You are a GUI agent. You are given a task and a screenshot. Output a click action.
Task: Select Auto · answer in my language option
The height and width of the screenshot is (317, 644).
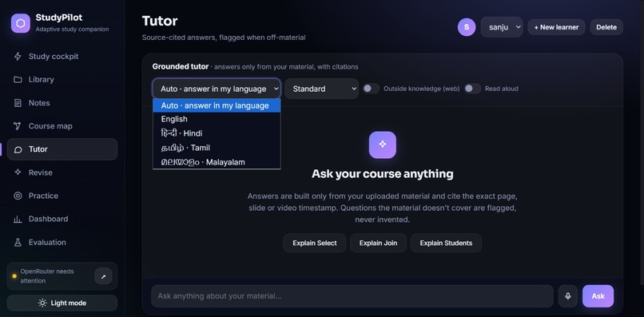tap(217, 105)
